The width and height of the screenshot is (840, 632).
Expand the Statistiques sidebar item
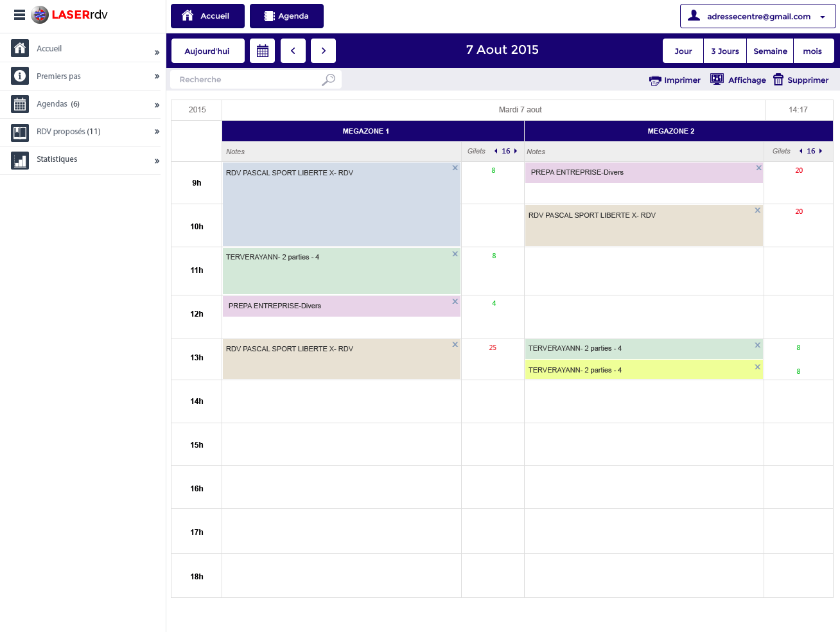pos(157,161)
